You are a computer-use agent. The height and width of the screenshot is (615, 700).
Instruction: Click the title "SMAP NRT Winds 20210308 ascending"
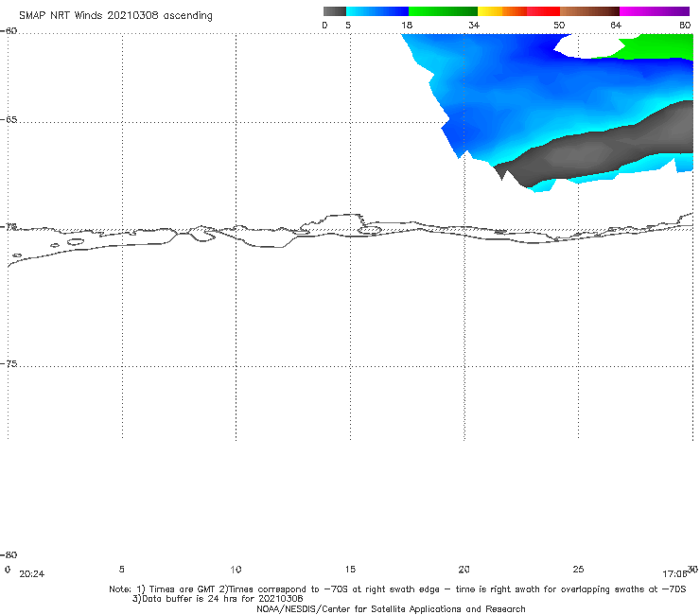(x=115, y=16)
